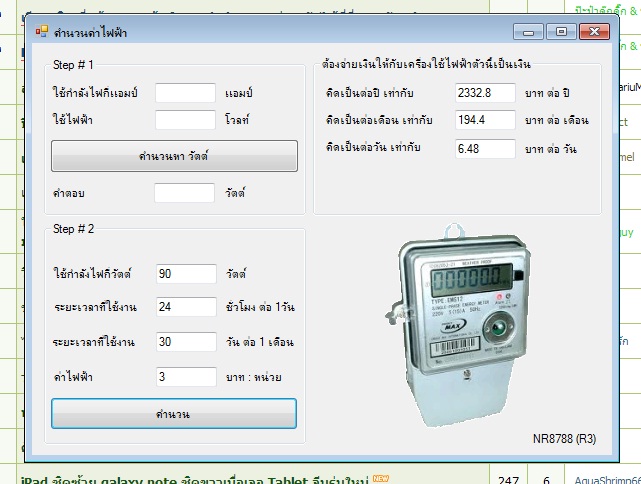The width and height of the screenshot is (641, 484).
Task: Click the days-per-month field containing 30
Action: [x=186, y=341]
